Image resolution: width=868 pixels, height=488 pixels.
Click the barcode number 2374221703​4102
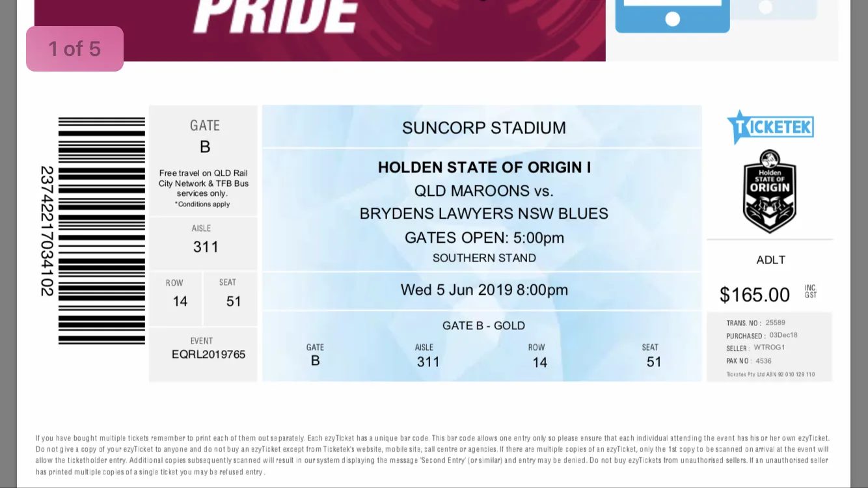point(47,231)
